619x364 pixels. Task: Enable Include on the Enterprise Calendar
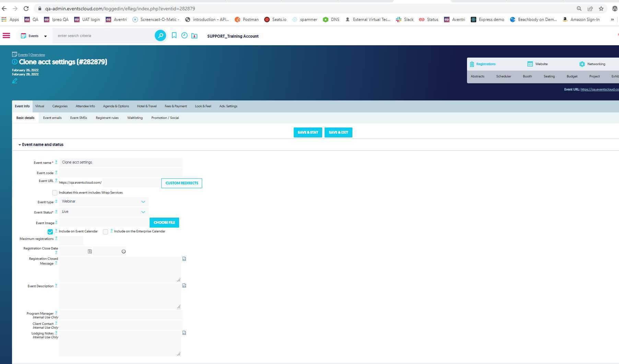[x=106, y=232]
